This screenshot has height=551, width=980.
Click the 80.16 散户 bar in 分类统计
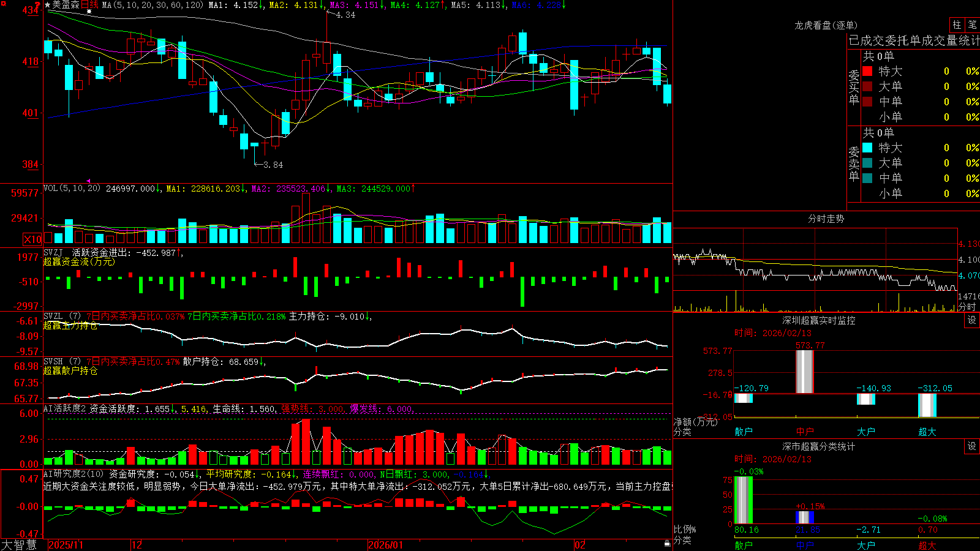pyautogui.click(x=743, y=500)
